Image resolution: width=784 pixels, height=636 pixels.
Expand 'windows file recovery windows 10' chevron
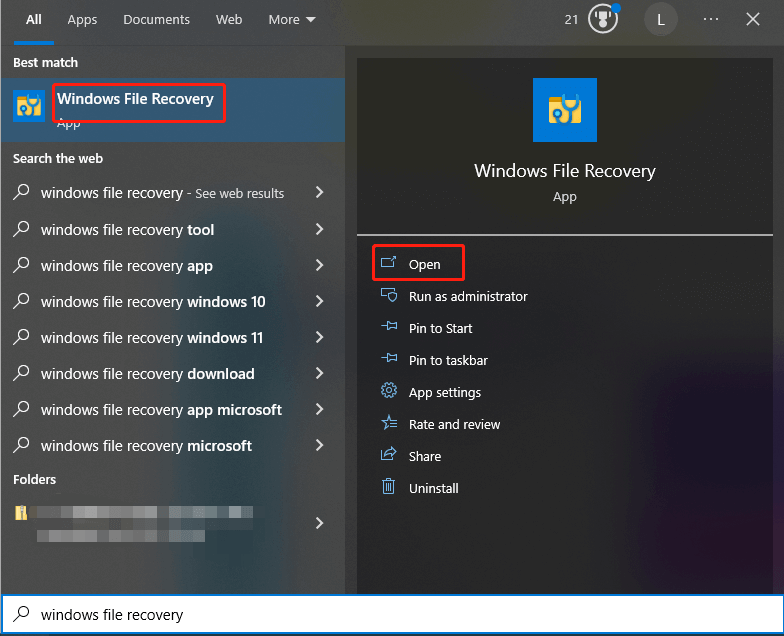320,301
